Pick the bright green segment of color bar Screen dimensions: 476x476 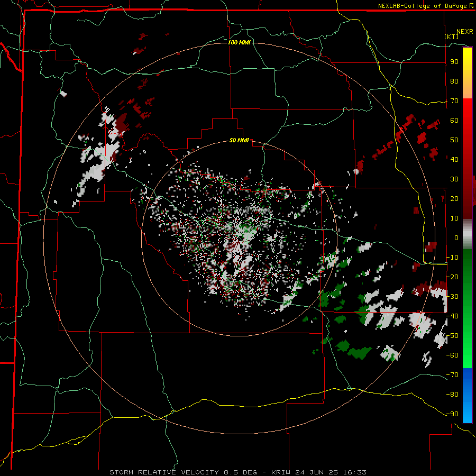[x=467, y=340]
